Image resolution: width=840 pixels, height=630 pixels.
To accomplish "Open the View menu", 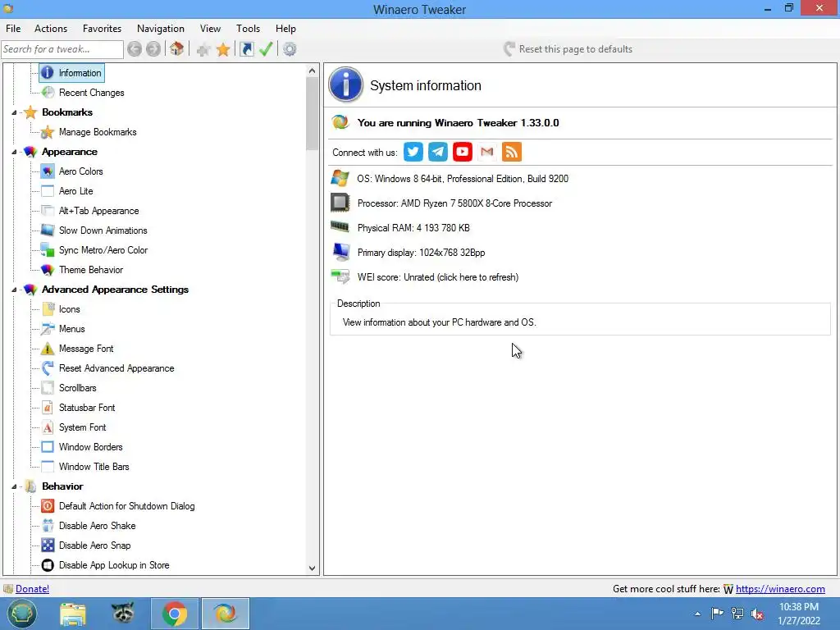I will pos(210,29).
